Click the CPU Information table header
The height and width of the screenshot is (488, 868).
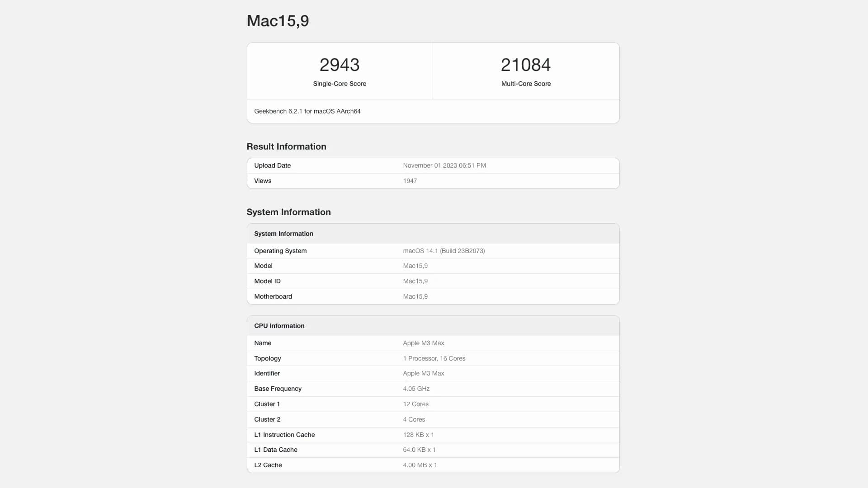[x=279, y=326]
